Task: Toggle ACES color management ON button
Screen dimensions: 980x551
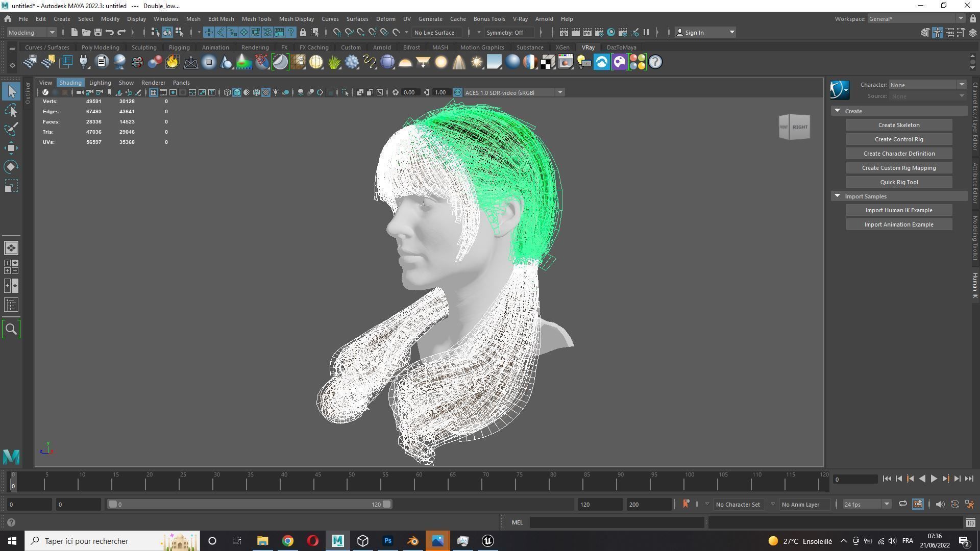Action: [x=458, y=92]
